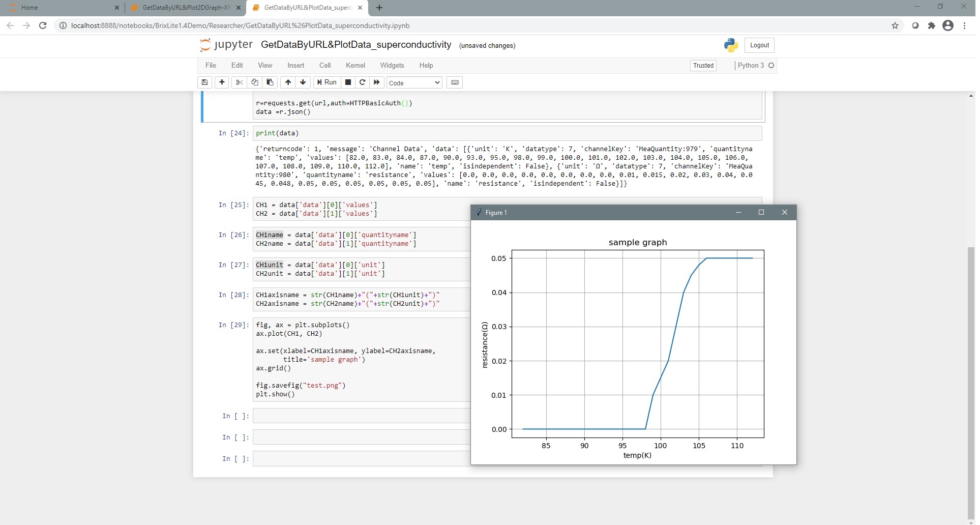Select the In [28] axisname cell
980x525 pixels.
coord(361,299)
